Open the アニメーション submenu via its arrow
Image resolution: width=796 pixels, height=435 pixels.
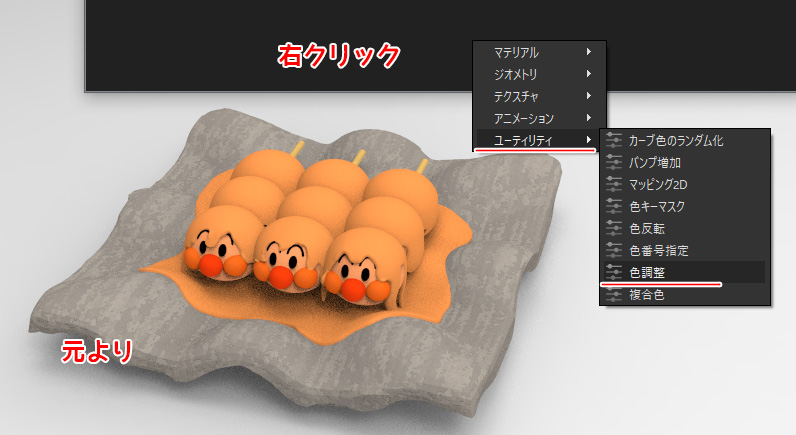[x=589, y=118]
